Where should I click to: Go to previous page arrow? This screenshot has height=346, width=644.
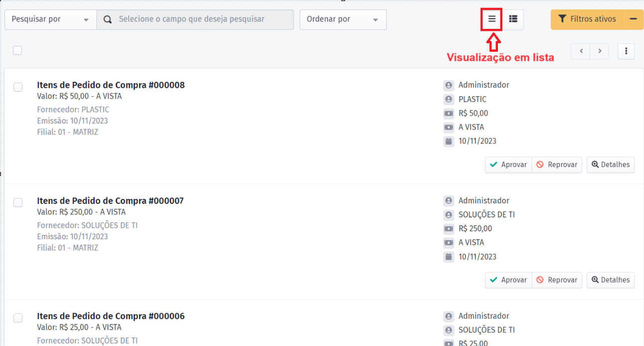pos(581,51)
